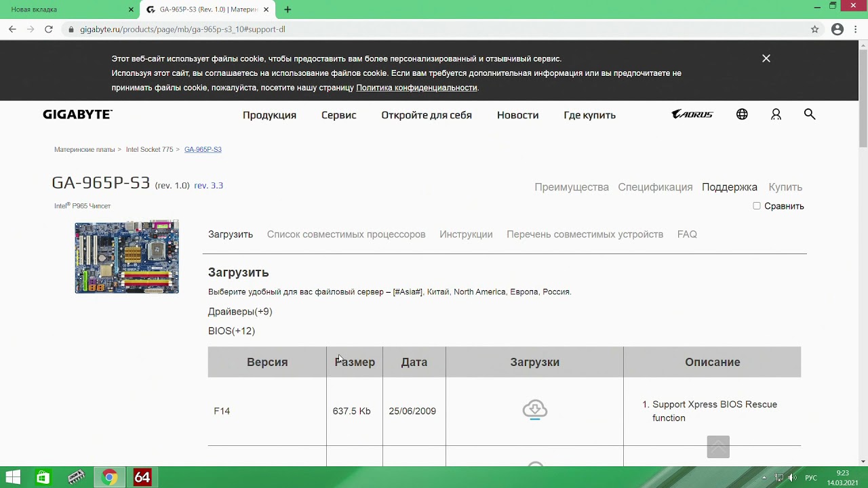Switch to Chrome in the taskbar
This screenshot has width=868, height=488.
tap(109, 477)
